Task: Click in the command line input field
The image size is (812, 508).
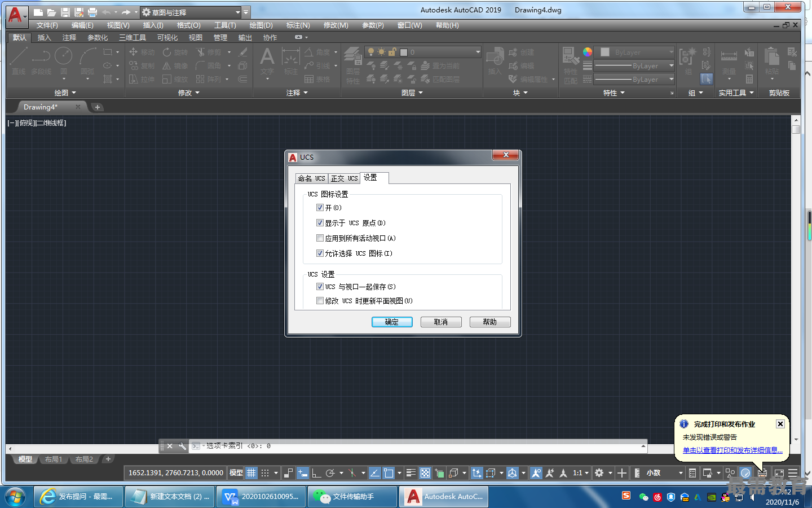Action: 423,446
